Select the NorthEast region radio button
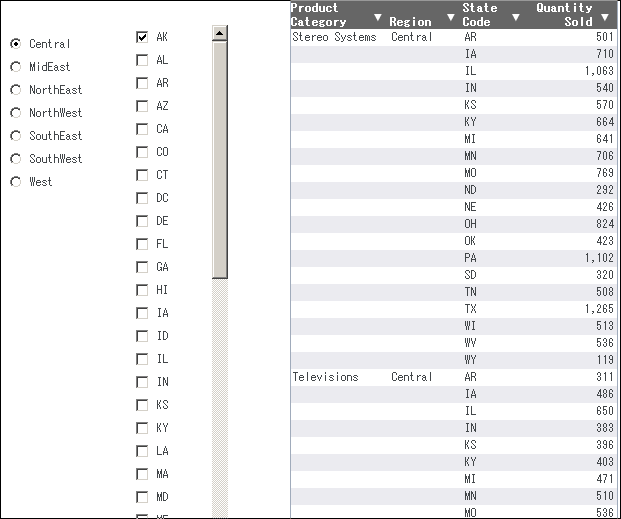Screen dimensions: 621x519 pyautogui.click(x=15, y=90)
